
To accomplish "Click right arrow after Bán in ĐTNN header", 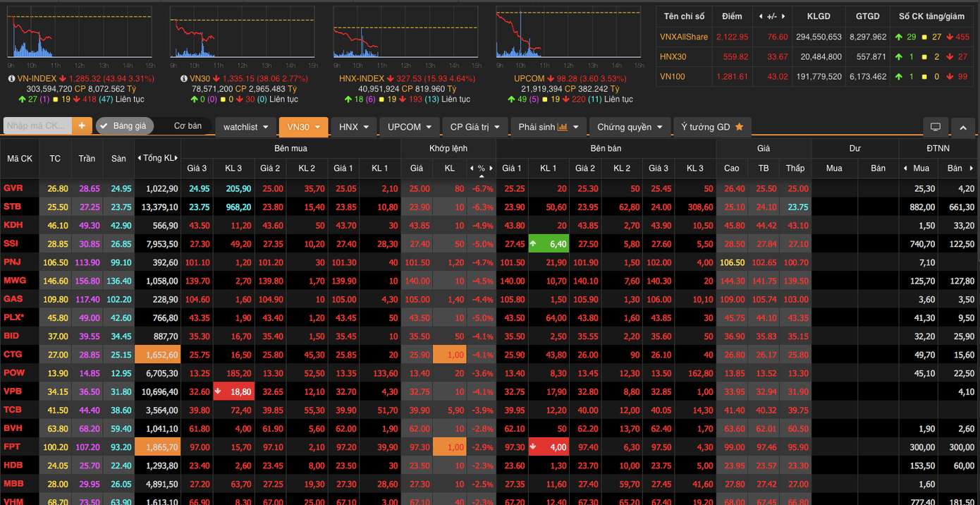I will (x=972, y=169).
